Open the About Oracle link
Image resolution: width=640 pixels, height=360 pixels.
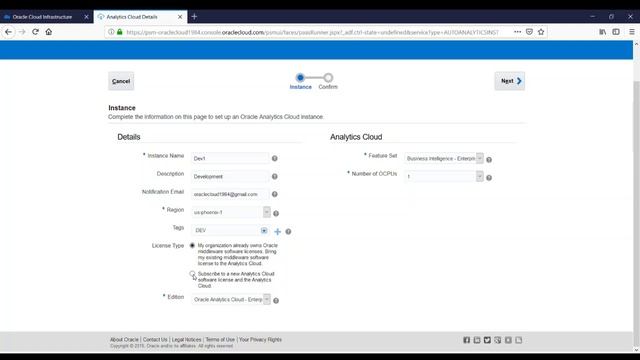click(124, 340)
